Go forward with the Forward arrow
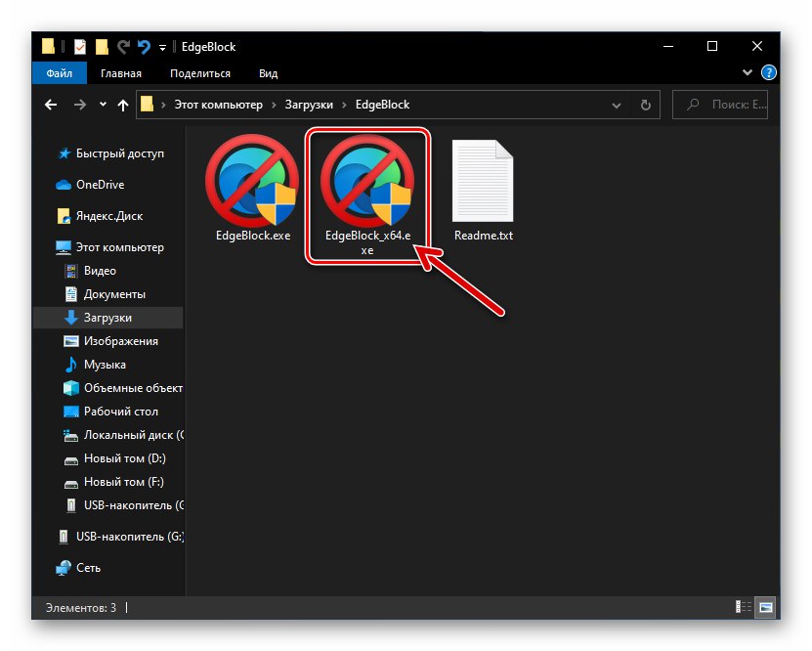Image resolution: width=812 pixels, height=651 pixels. (x=80, y=105)
